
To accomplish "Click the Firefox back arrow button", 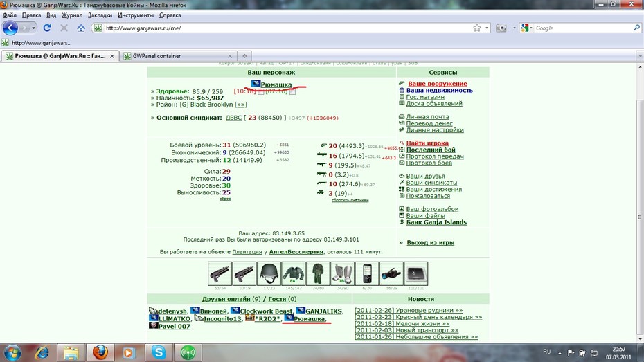I will coord(10,28).
